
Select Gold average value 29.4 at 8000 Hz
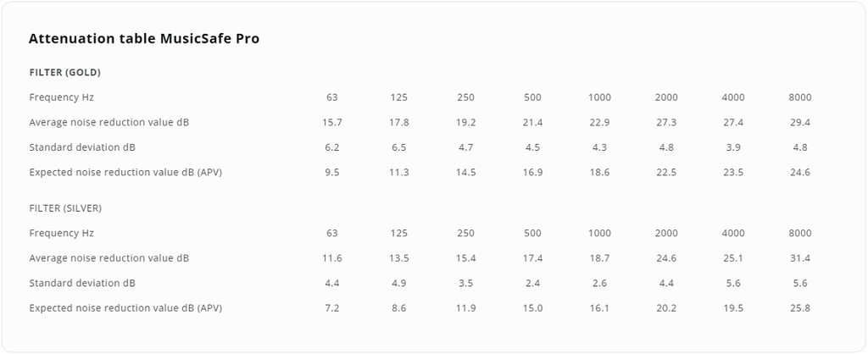click(800, 122)
